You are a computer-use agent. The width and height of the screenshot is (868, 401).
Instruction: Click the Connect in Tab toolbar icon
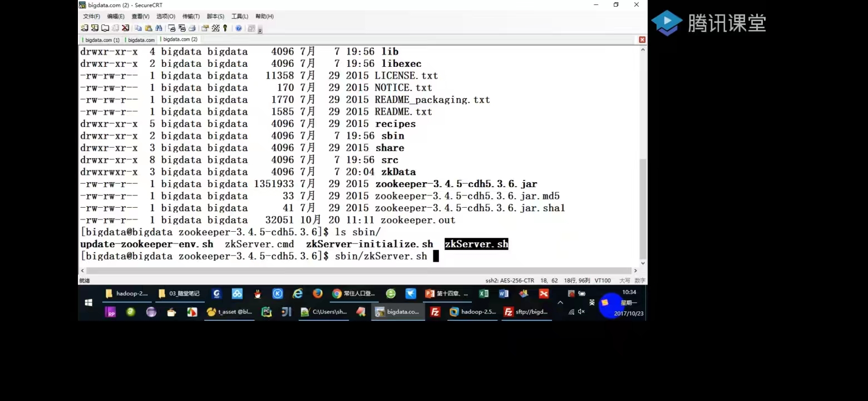point(105,28)
